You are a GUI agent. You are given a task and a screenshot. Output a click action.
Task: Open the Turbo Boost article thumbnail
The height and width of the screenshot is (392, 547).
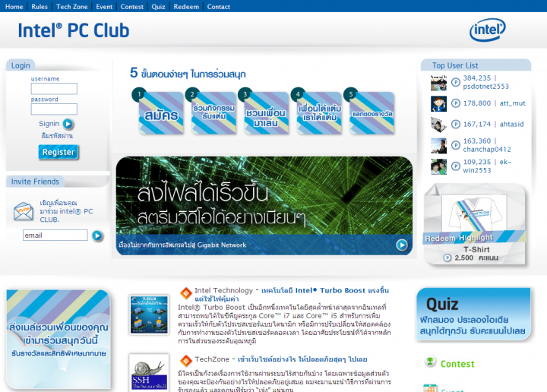(x=149, y=315)
